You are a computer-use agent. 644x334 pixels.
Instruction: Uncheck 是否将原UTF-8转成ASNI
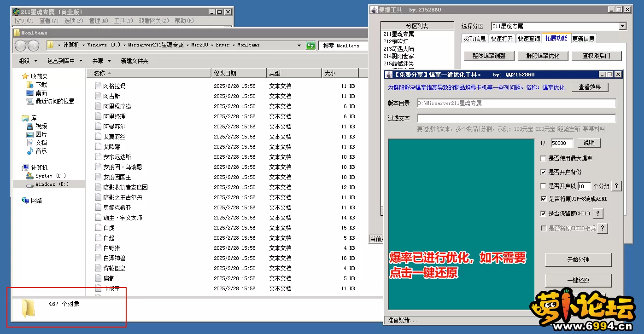pos(544,199)
